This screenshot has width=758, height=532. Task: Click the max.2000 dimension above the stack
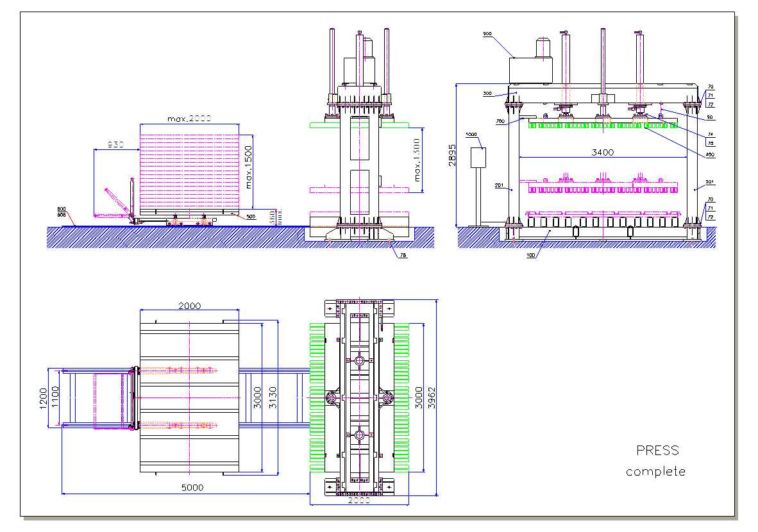(189, 119)
